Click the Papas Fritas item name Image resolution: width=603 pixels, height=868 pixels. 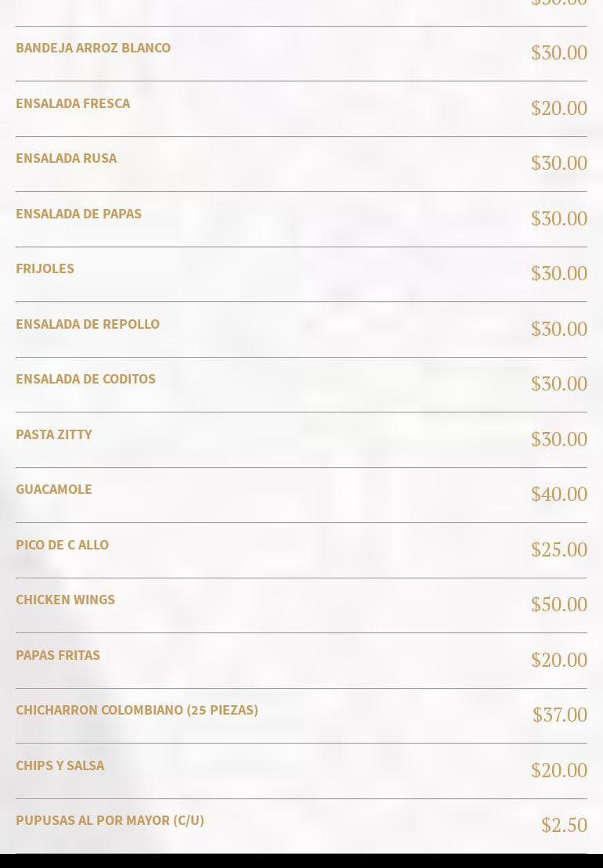pos(58,655)
